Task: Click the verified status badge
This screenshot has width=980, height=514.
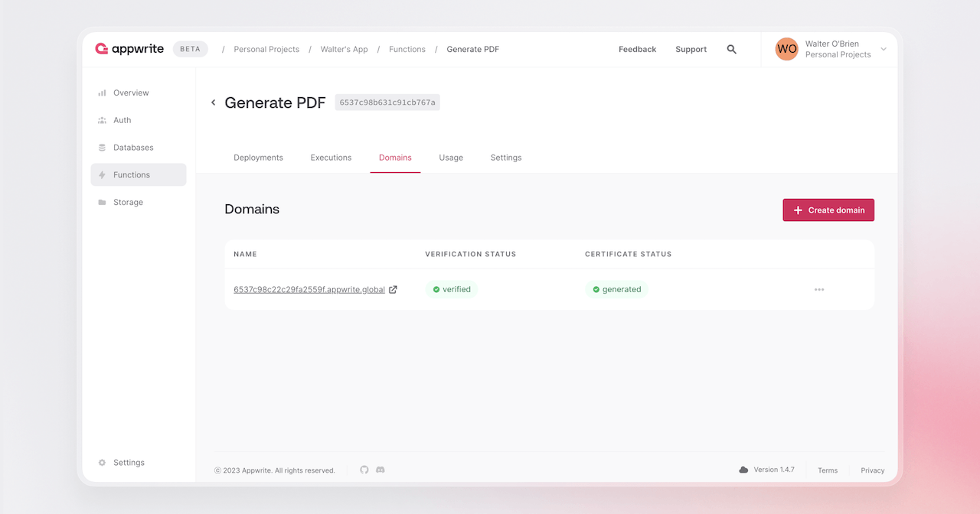Action: (452, 290)
